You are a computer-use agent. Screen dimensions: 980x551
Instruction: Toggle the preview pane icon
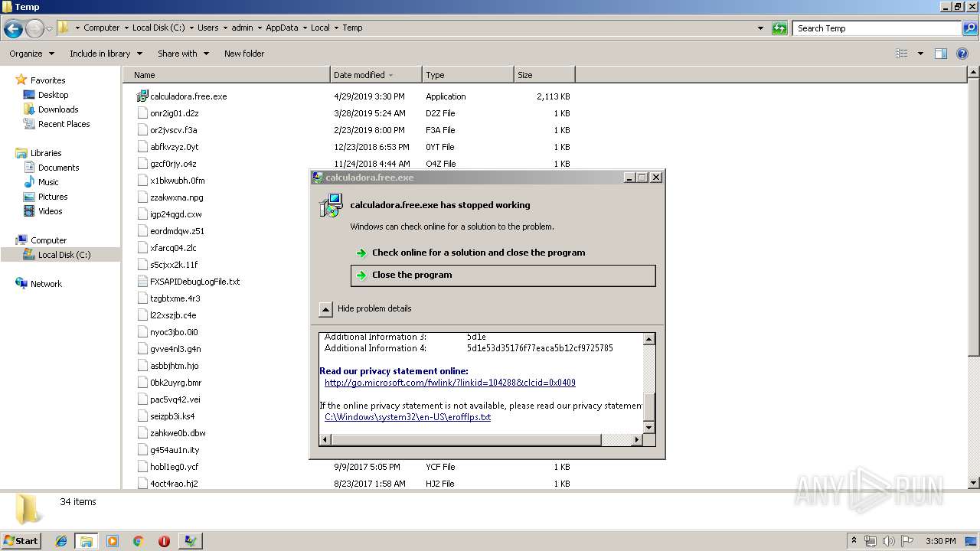(941, 54)
